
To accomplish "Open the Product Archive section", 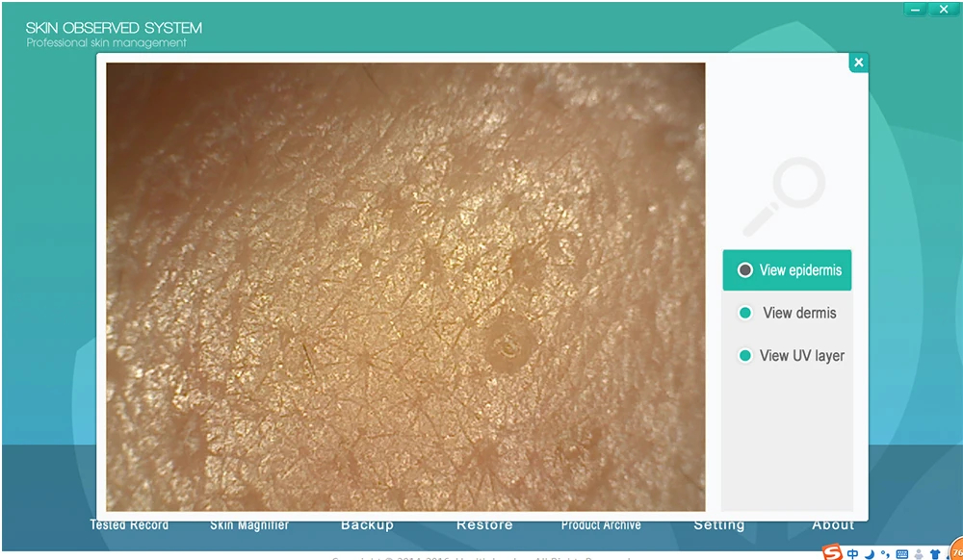I will coord(601,525).
